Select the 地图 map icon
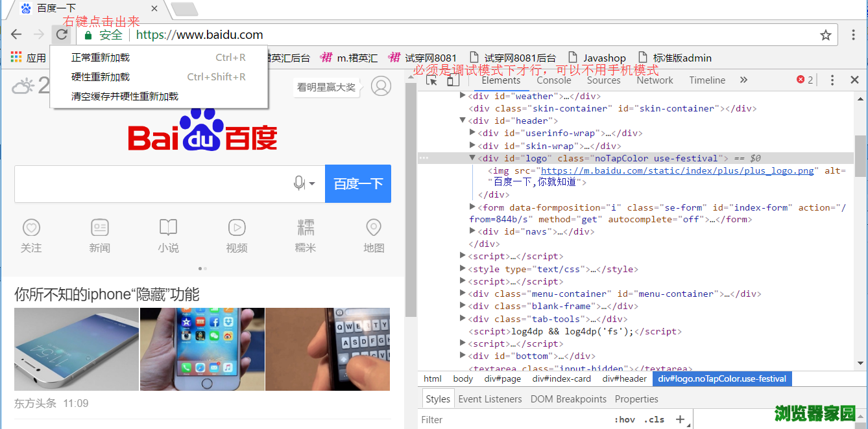Viewport: 868px width, 429px height. coord(374,228)
